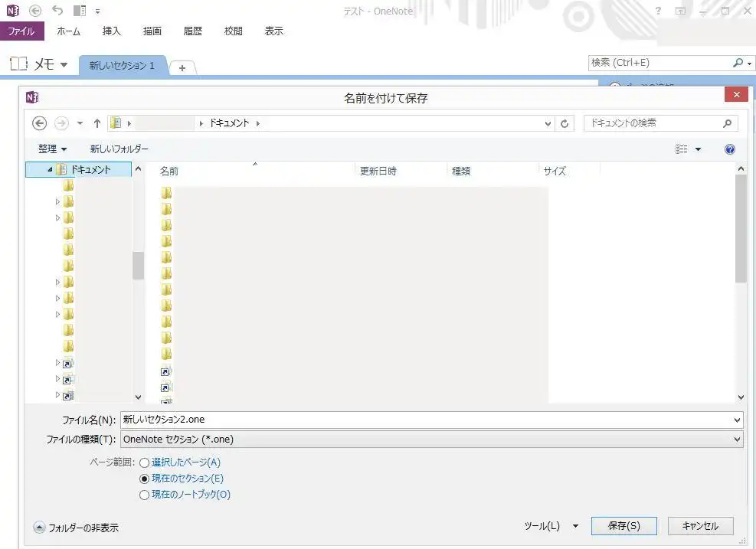This screenshot has height=549, width=756.
Task: Click the 保存 button
Action: point(623,526)
